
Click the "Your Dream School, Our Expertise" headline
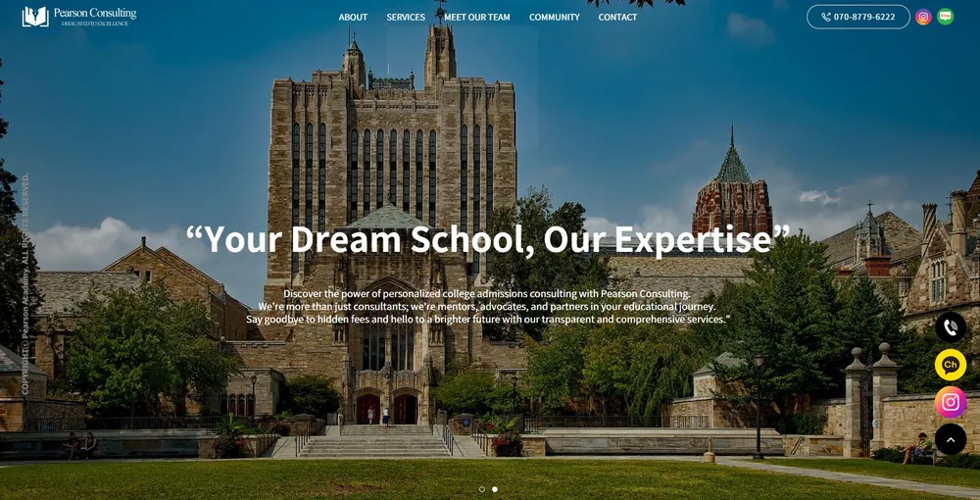point(488,239)
